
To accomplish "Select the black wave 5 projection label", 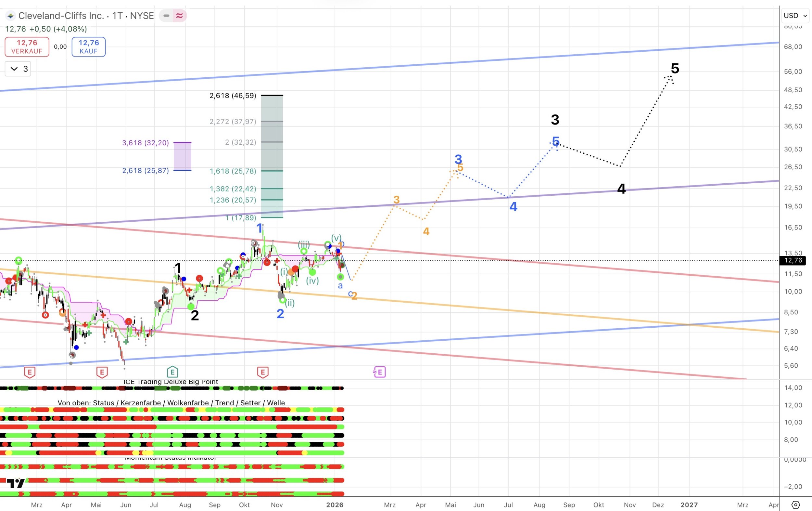I will tap(675, 69).
